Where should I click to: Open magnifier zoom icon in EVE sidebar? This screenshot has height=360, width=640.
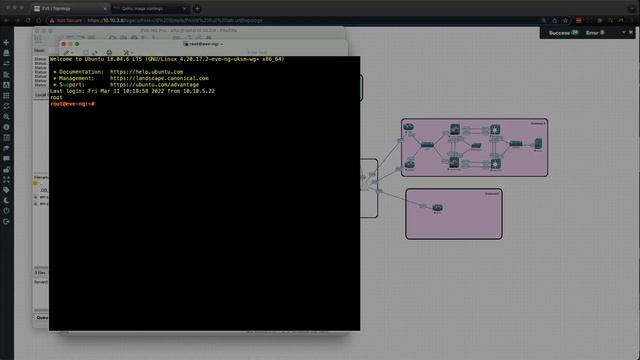point(6,117)
